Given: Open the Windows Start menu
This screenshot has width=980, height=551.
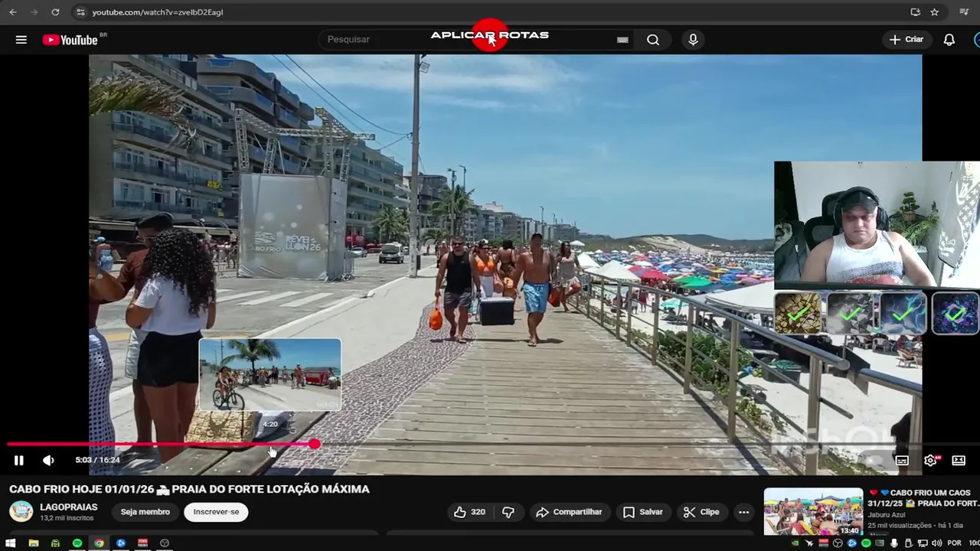Looking at the screenshot, I should [x=11, y=543].
